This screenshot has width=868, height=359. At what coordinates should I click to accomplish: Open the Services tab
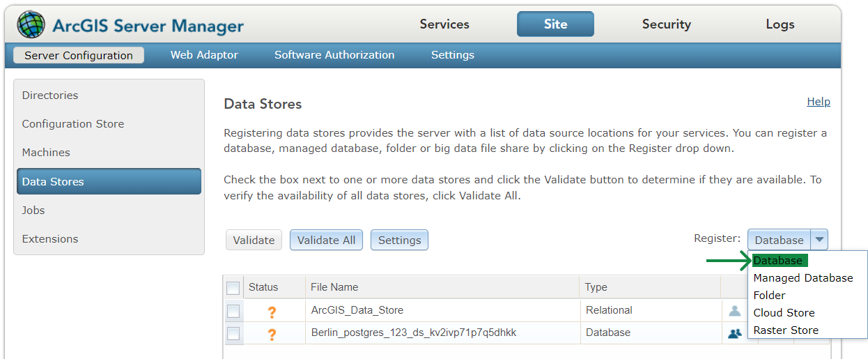pos(444,24)
